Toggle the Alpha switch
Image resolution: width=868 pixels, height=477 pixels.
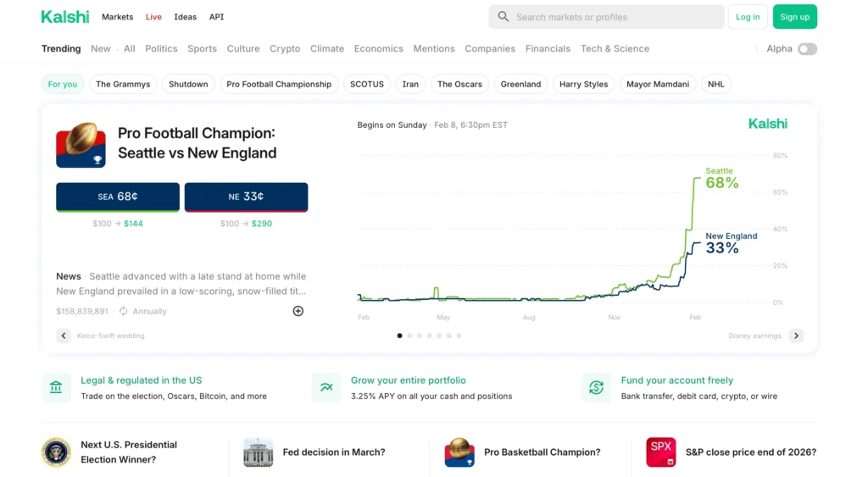[807, 49]
